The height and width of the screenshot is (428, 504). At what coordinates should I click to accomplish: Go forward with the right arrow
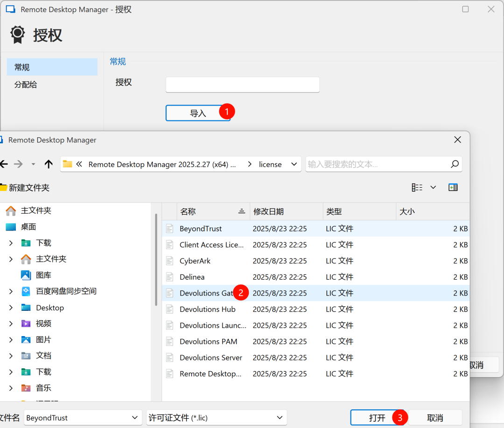(18, 164)
